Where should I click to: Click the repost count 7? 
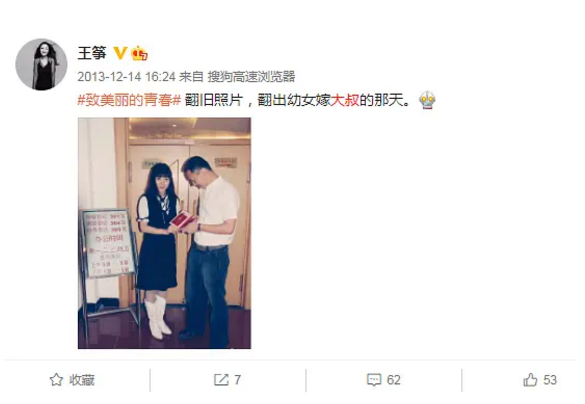point(237,380)
